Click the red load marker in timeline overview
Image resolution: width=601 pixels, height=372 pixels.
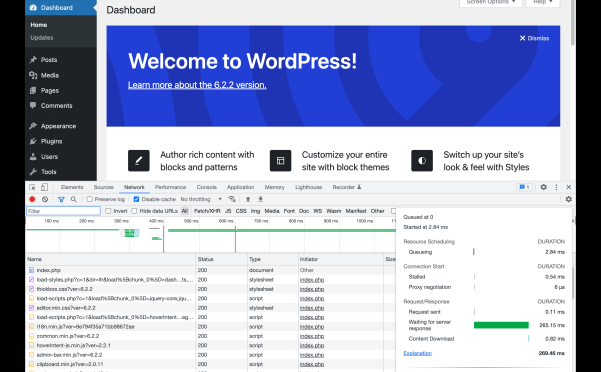(x=235, y=239)
